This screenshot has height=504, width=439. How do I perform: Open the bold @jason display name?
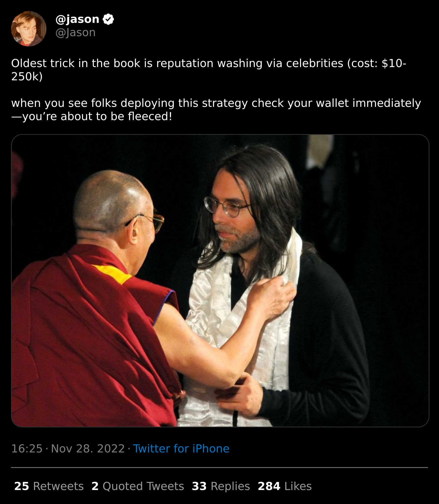pyautogui.click(x=77, y=19)
